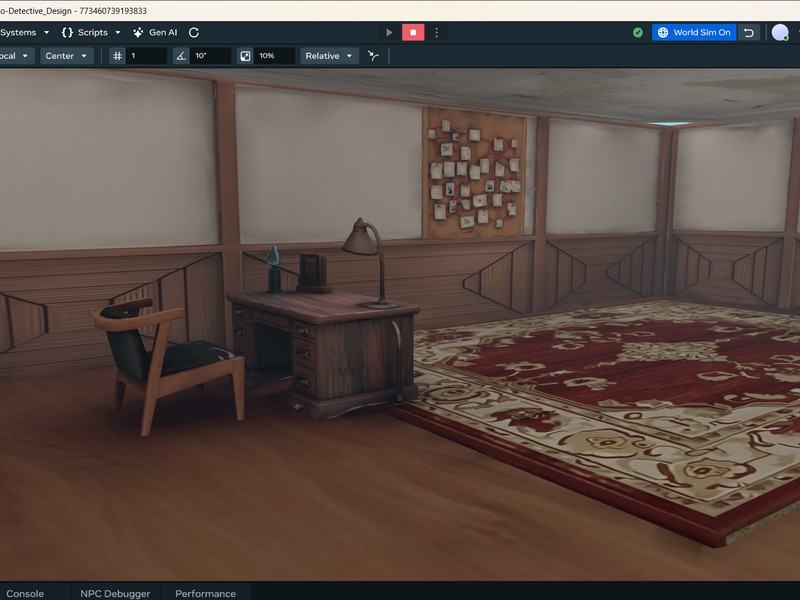Click the rotation angle snap icon
Viewport: 800px width, 600px height.
point(180,56)
